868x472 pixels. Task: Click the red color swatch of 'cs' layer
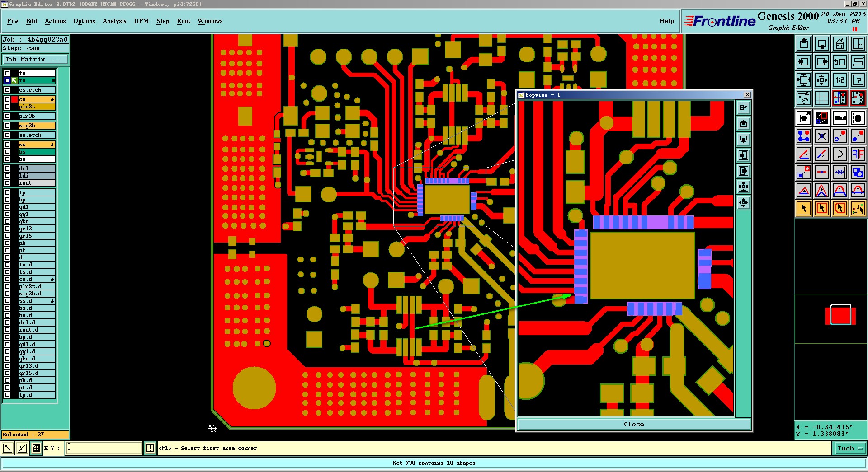[14, 99]
